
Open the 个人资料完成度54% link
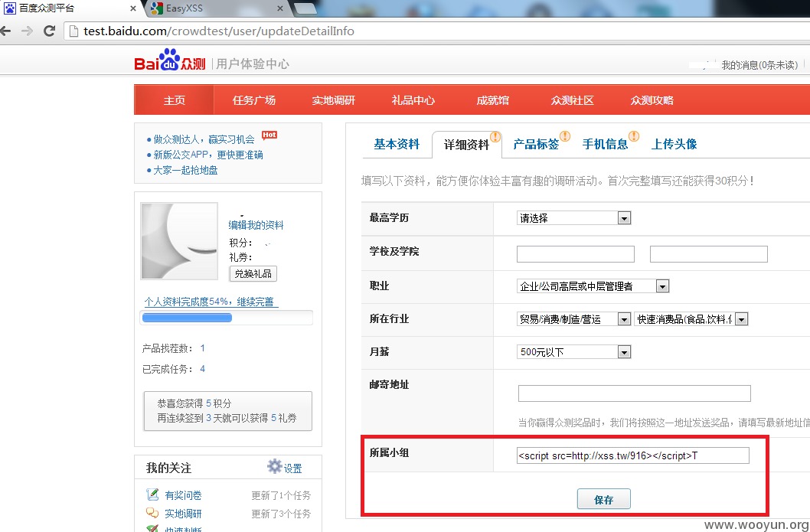211,302
